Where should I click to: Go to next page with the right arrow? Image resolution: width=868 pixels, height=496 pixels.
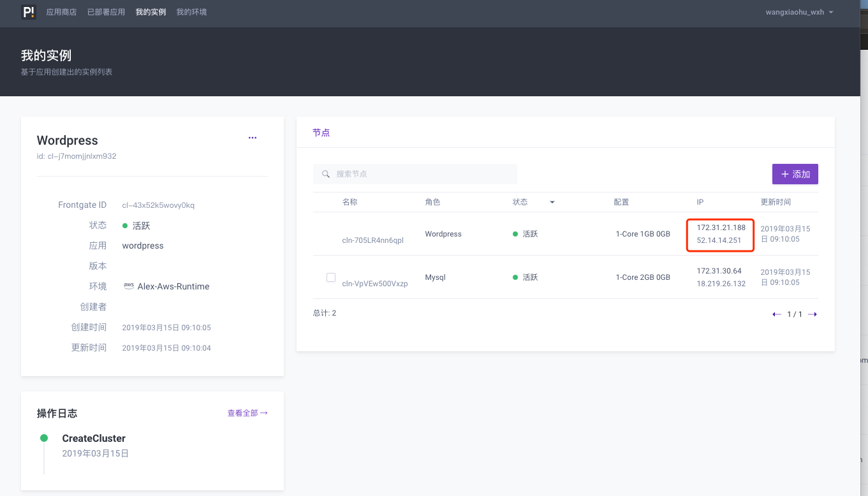811,314
